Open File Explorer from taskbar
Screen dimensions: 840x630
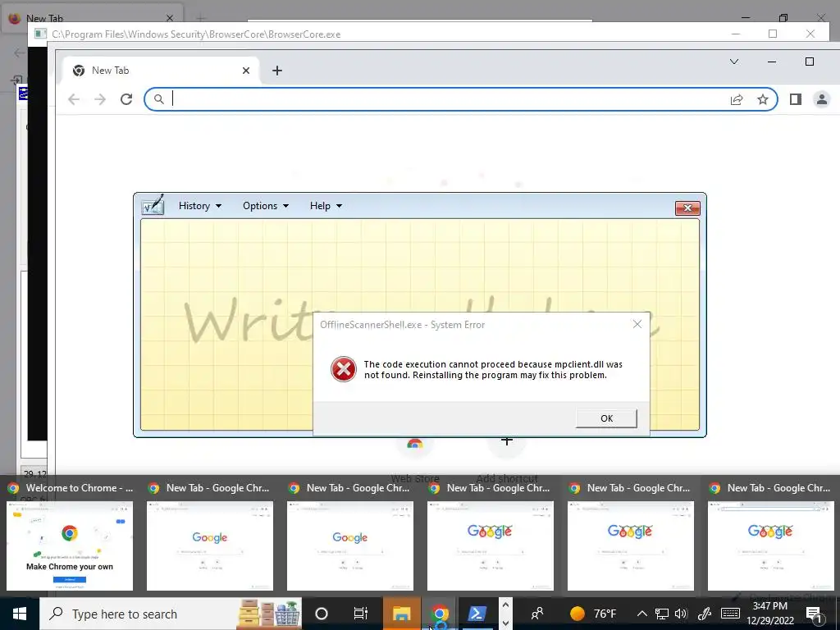tap(401, 614)
